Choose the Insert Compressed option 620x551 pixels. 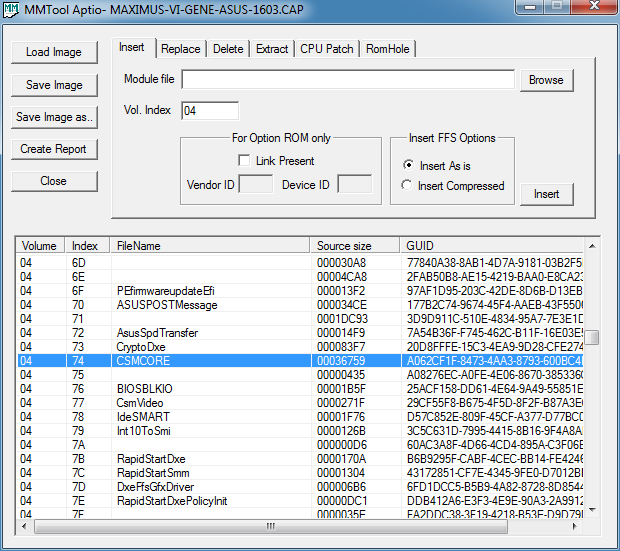407,185
